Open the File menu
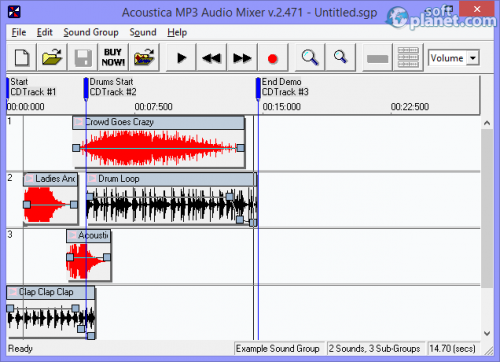Screen dimensions: 500x362 pyautogui.click(x=19, y=32)
